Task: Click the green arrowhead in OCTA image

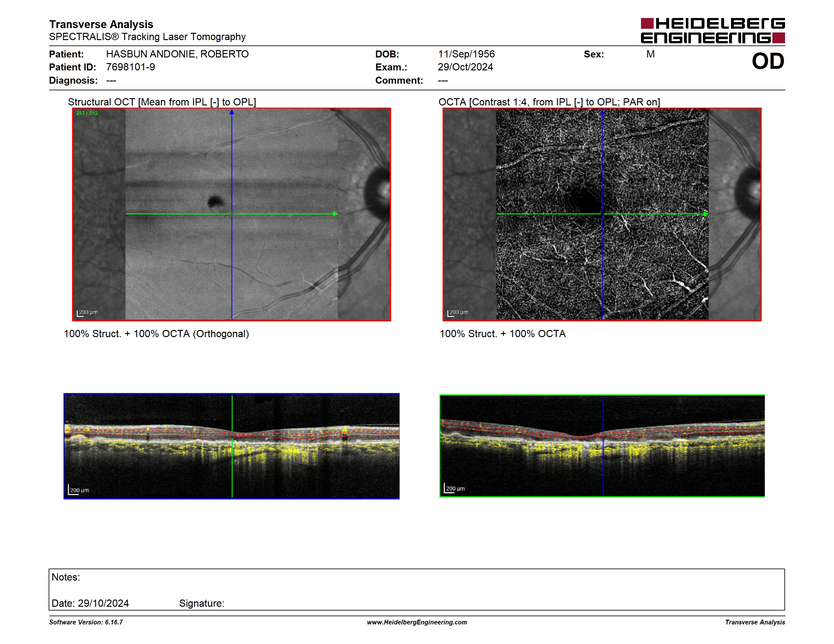Action: click(706, 214)
